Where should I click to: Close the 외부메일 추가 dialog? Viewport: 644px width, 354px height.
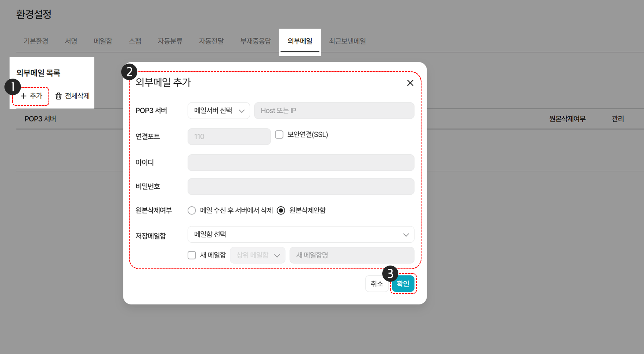(x=410, y=83)
